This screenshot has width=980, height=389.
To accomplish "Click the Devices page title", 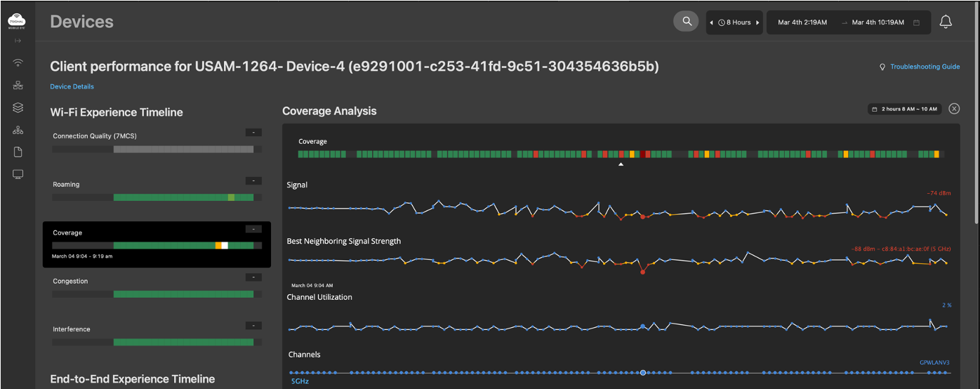I will pyautogui.click(x=82, y=22).
